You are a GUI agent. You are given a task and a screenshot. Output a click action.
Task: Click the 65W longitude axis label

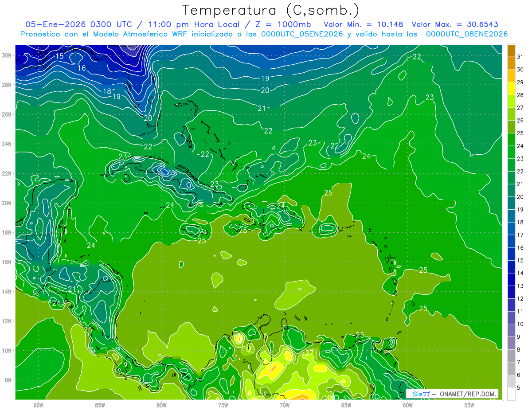pos(346,405)
